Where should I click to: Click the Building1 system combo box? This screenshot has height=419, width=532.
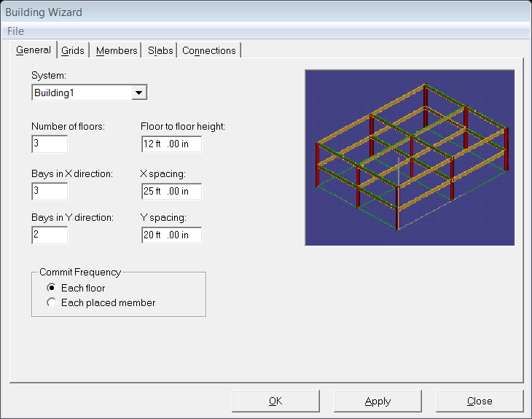[x=89, y=93]
